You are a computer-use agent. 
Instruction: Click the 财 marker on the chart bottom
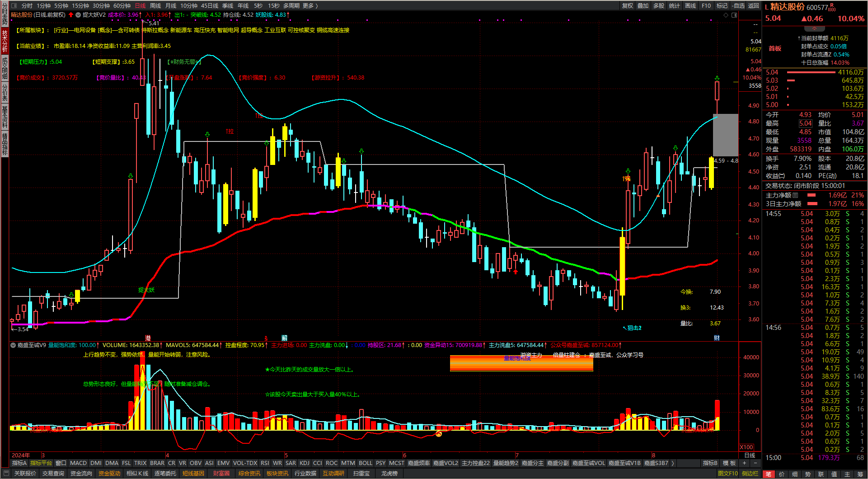pyautogui.click(x=717, y=338)
